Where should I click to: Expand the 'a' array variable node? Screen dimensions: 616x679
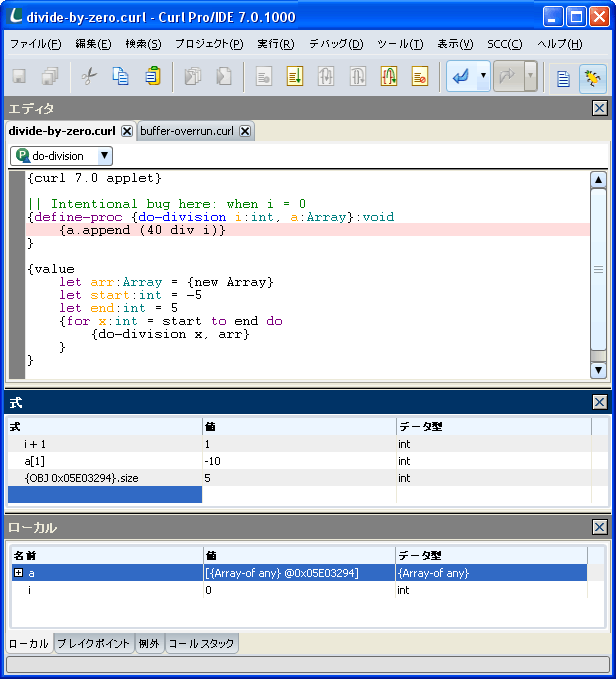pos(18,572)
